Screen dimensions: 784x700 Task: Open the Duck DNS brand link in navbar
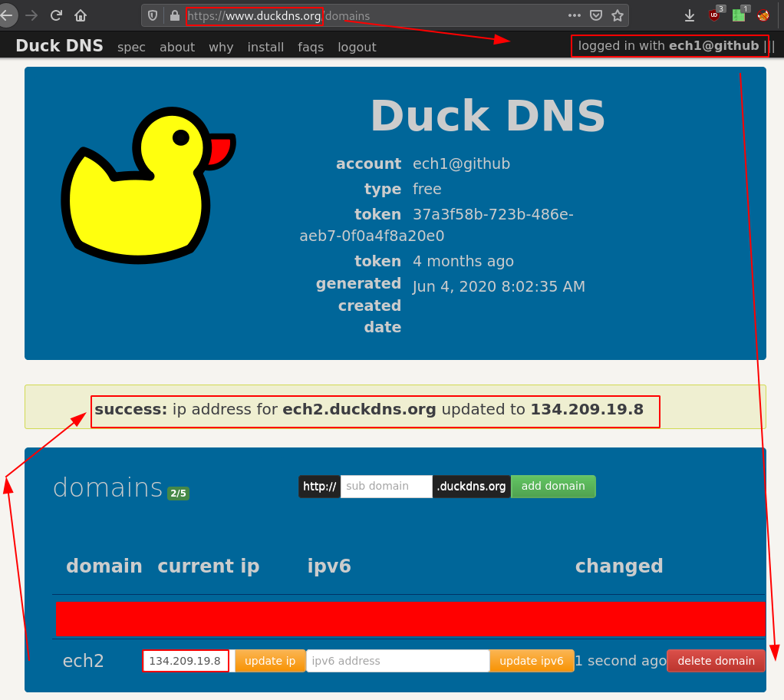[60, 45]
